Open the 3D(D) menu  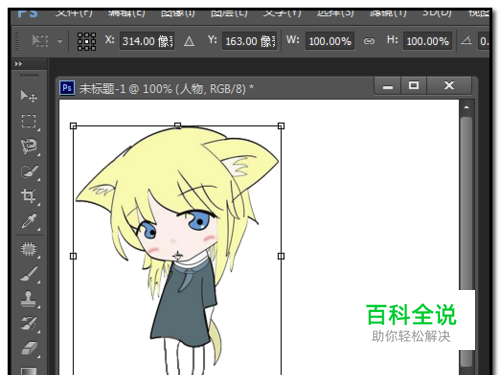coord(437,13)
